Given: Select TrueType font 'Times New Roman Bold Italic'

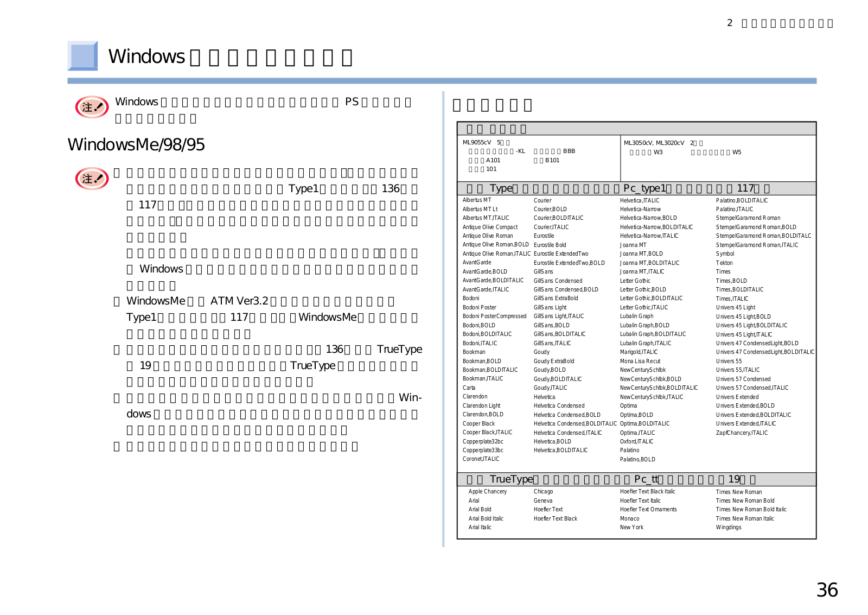Looking at the screenshot, I should [x=751, y=510].
